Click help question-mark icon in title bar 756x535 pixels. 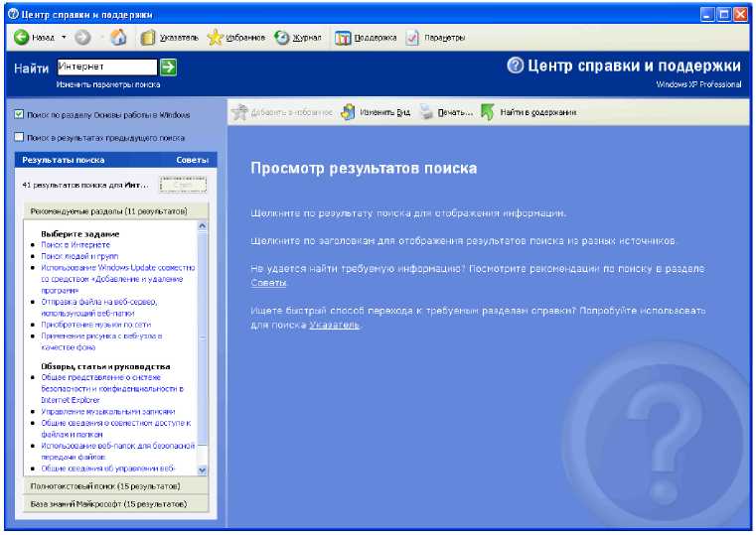click(13, 15)
